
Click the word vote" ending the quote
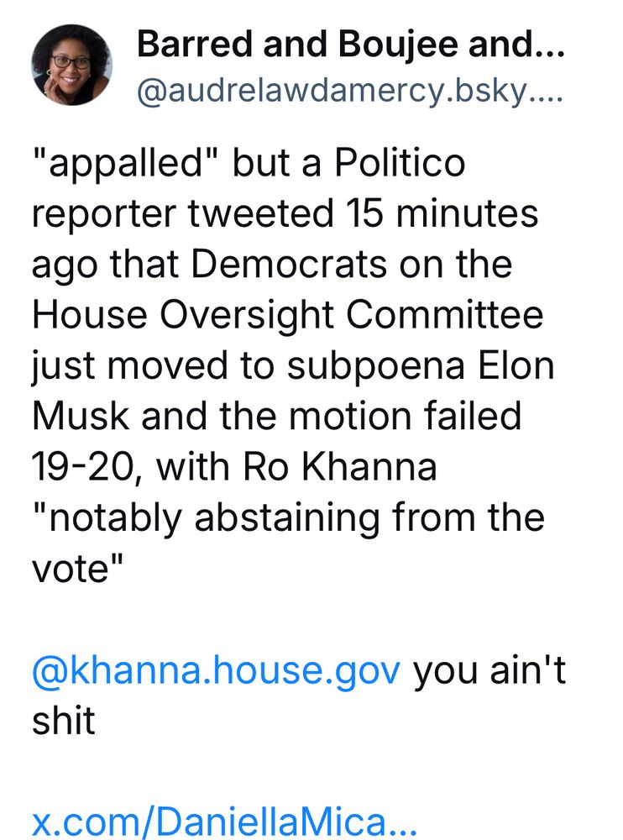pos(78,568)
